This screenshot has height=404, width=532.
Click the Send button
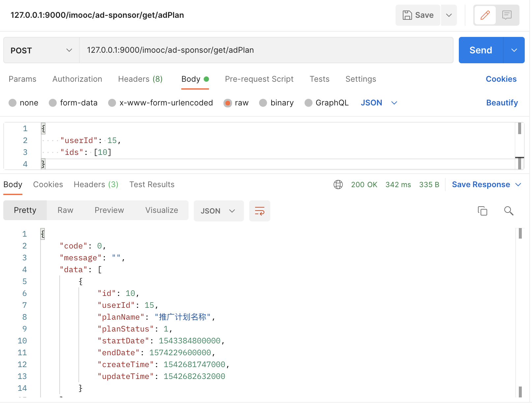(481, 50)
